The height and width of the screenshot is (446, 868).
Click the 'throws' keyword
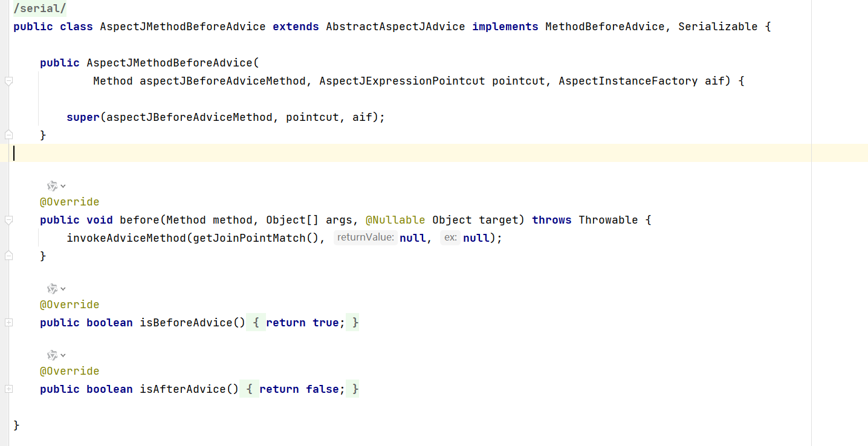(552, 220)
